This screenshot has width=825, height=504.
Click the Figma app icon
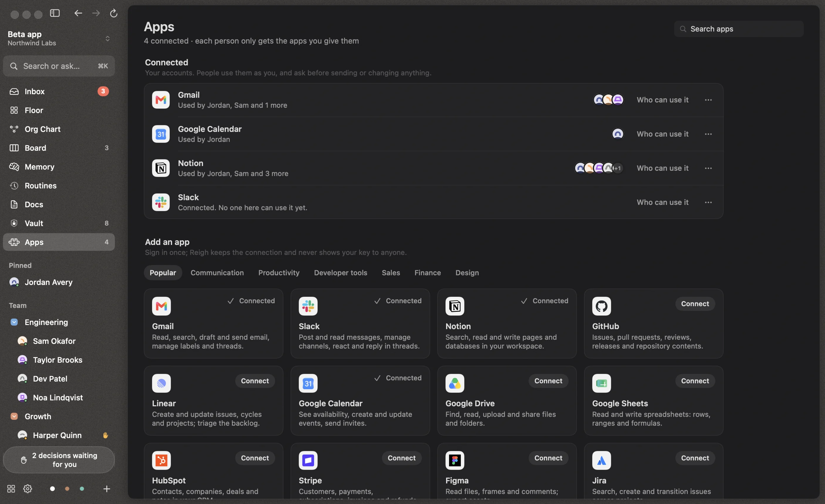455,460
